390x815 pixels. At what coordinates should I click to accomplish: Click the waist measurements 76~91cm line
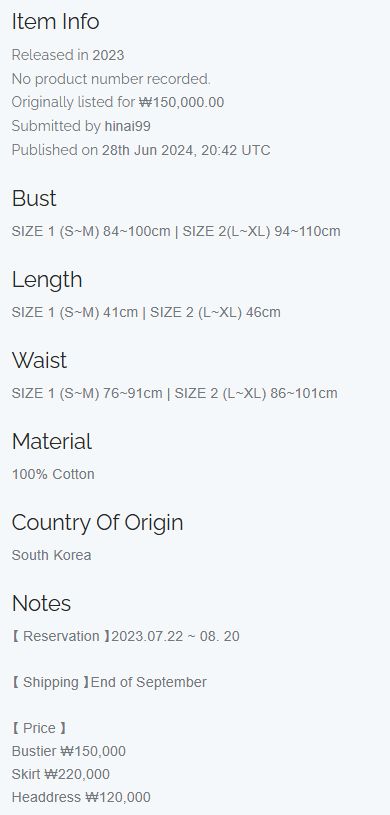(174, 393)
